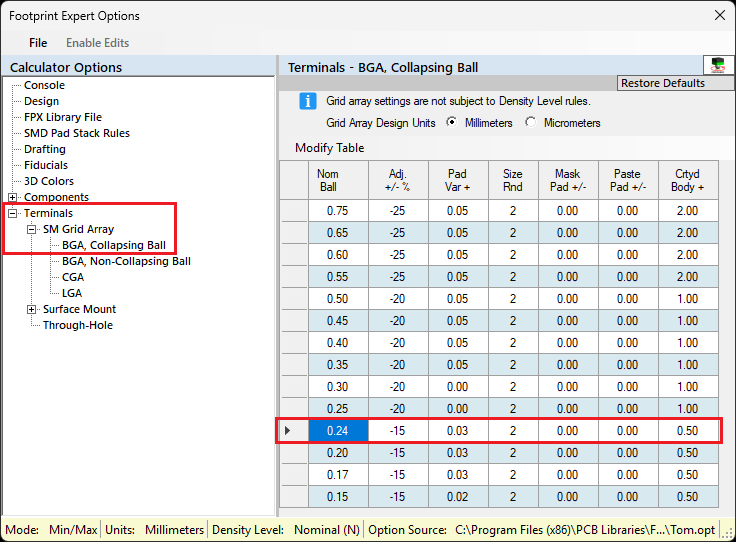
Task: Select the Through-Hole tree item
Action: click(77, 325)
